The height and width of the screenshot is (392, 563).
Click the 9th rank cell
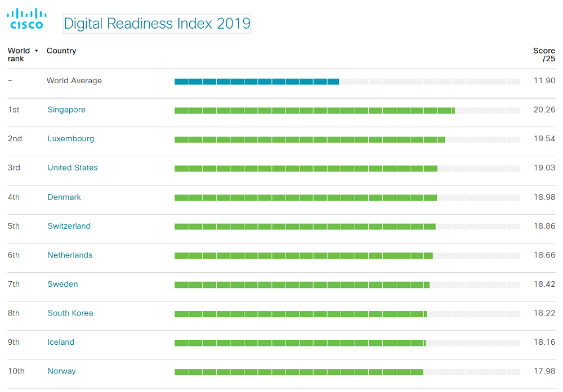pos(14,343)
